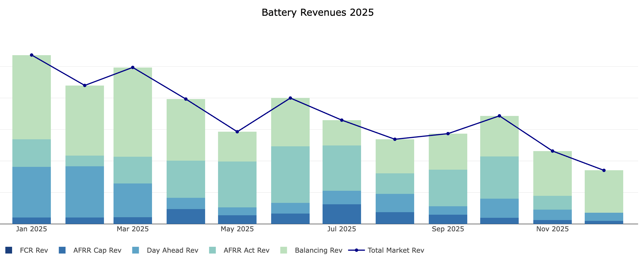Image resolution: width=644 pixels, height=260 pixels.
Task: Hide the FCR Rev series via its legend entry
Action: click(x=34, y=250)
